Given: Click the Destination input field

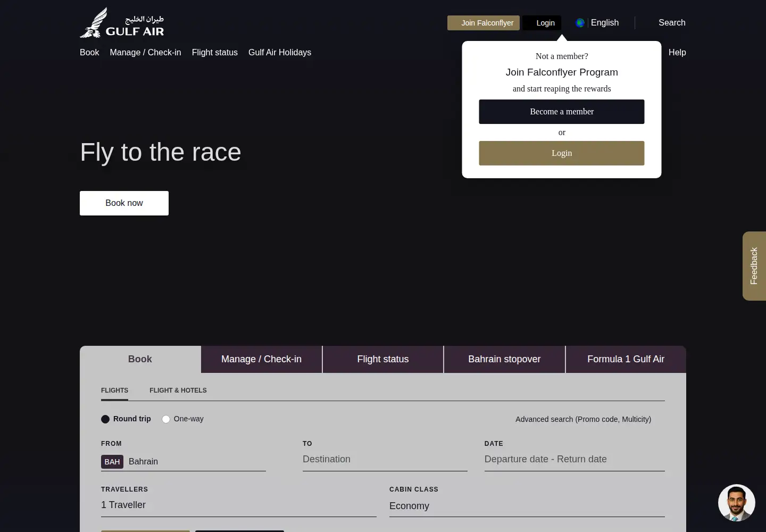Looking at the screenshot, I should (x=385, y=460).
